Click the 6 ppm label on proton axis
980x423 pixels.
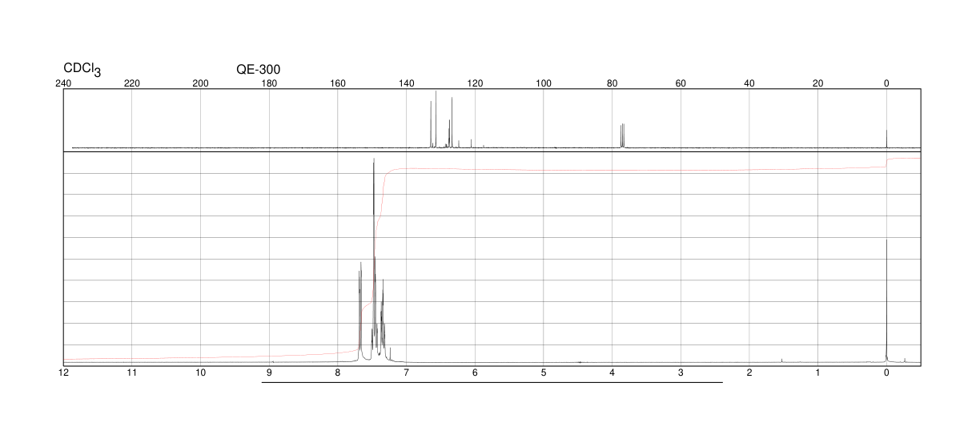point(475,373)
